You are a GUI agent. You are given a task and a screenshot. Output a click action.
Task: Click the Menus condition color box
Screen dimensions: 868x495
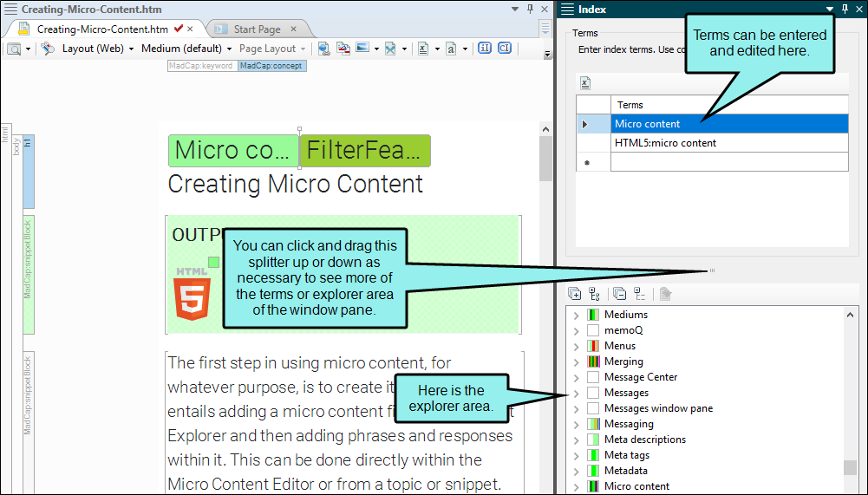(593, 346)
